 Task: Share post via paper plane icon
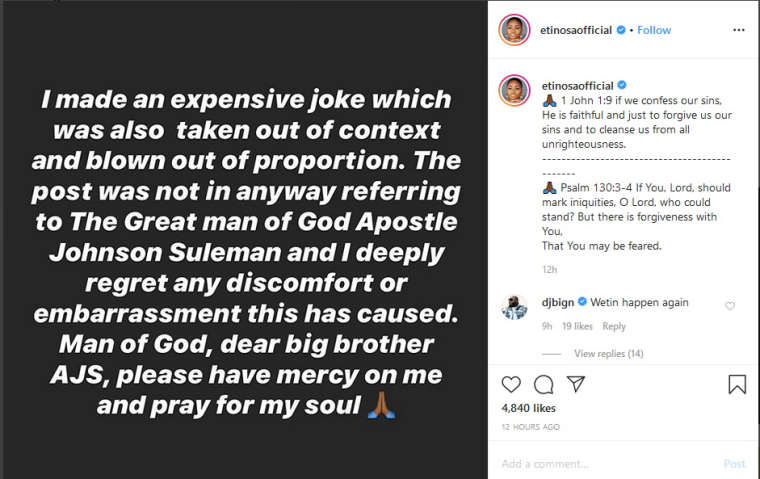pos(576,384)
